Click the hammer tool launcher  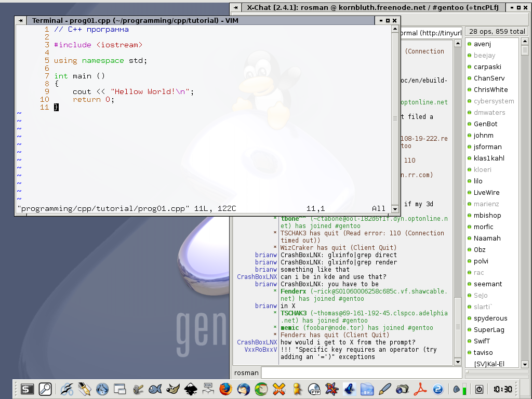[137, 389]
